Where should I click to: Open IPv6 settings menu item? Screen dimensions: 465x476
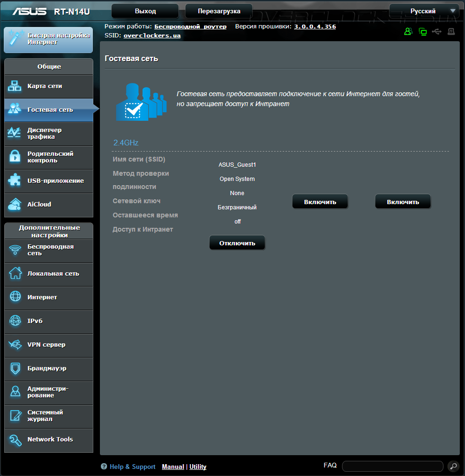click(49, 321)
